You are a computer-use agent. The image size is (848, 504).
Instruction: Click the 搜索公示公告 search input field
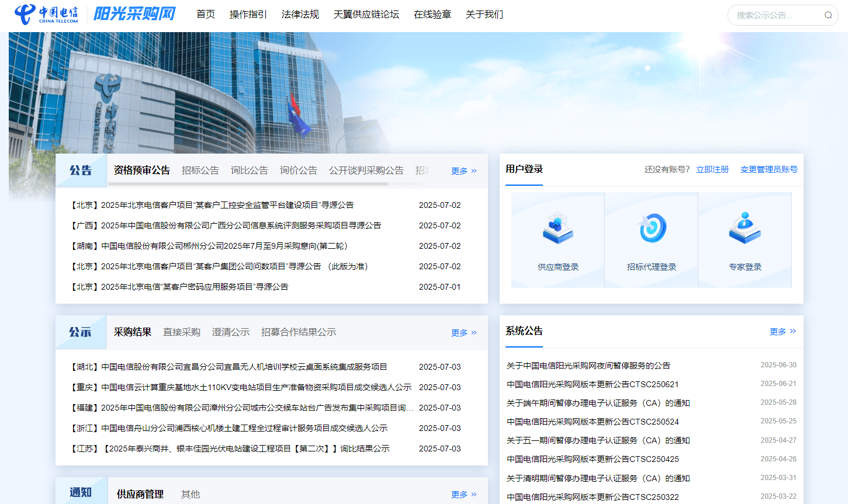point(777,15)
